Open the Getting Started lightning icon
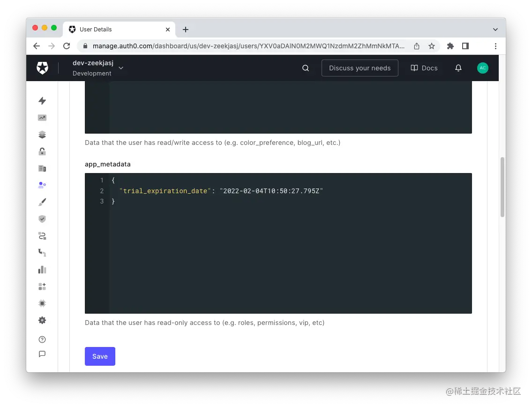This screenshot has height=407, width=532. tap(42, 101)
